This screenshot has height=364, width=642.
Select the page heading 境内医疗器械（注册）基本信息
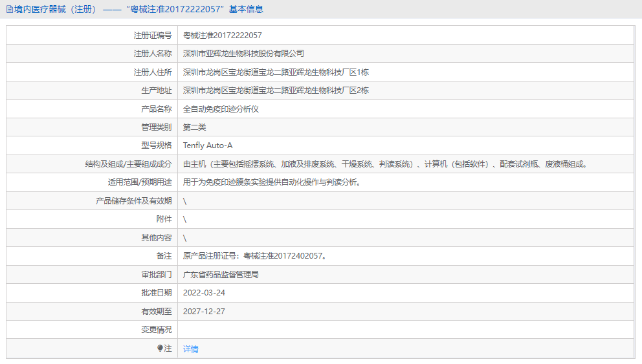coord(138,9)
